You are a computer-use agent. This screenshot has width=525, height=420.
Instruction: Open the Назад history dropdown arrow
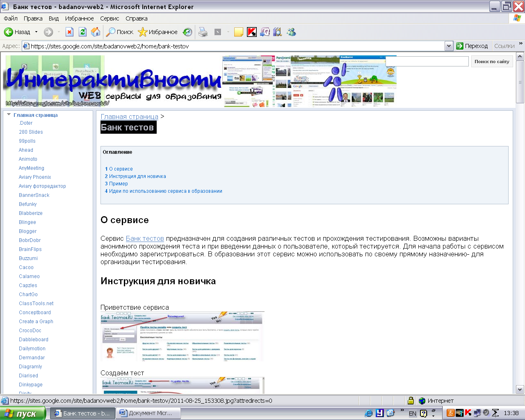click(36, 32)
